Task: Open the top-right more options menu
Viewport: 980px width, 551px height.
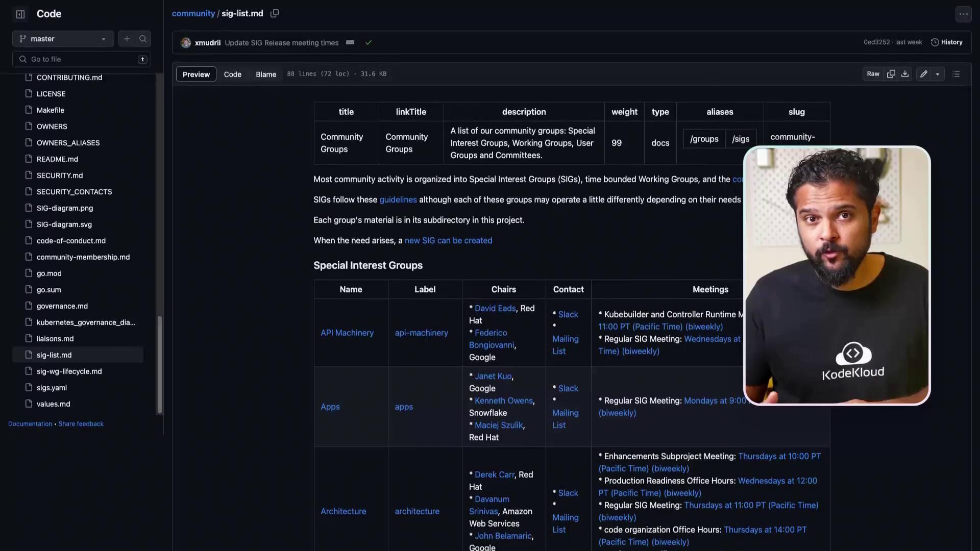Action: click(x=963, y=14)
